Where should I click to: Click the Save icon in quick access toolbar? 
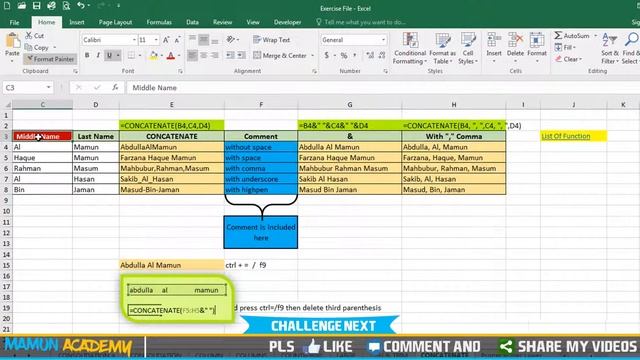click(x=36, y=6)
